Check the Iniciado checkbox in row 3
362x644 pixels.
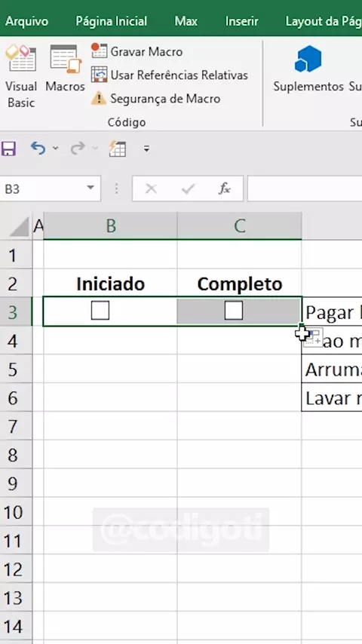(x=100, y=311)
